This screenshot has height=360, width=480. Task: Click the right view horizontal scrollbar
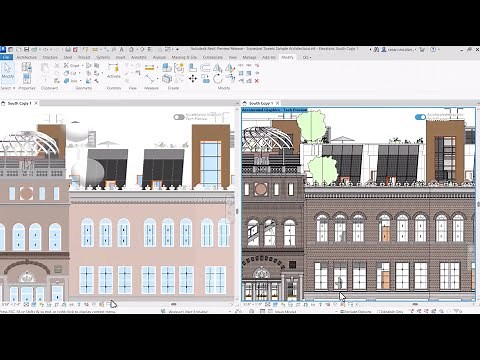coord(415,304)
